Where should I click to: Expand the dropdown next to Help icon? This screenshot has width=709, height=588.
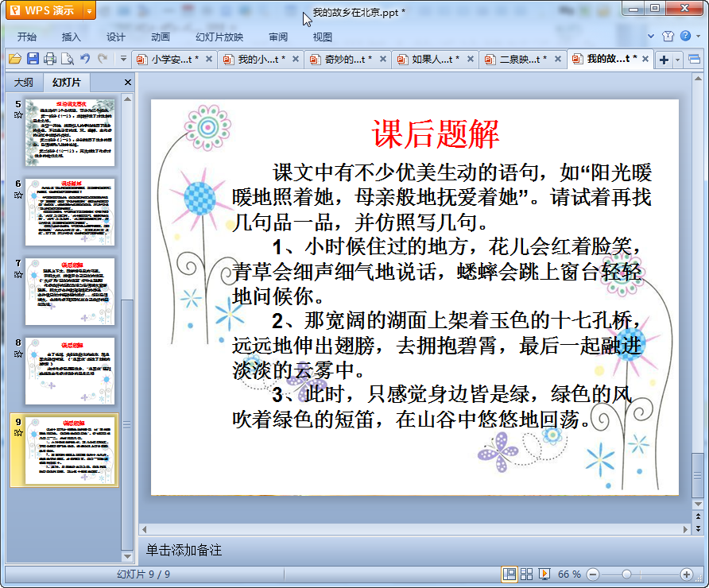pyautogui.click(x=698, y=37)
